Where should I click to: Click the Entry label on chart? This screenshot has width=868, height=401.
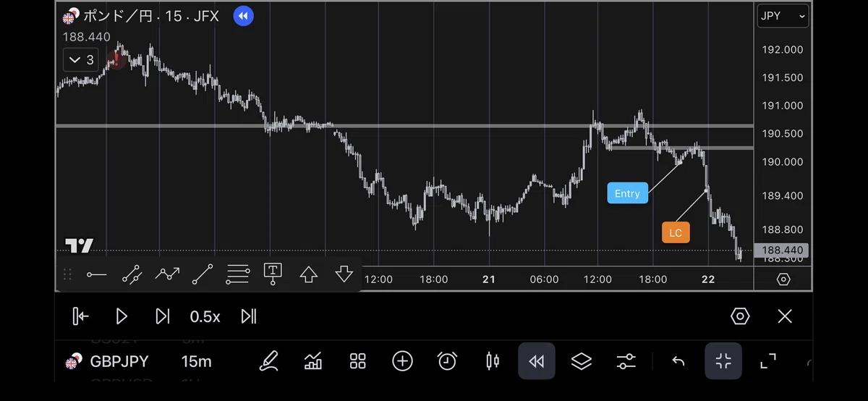[x=627, y=193]
